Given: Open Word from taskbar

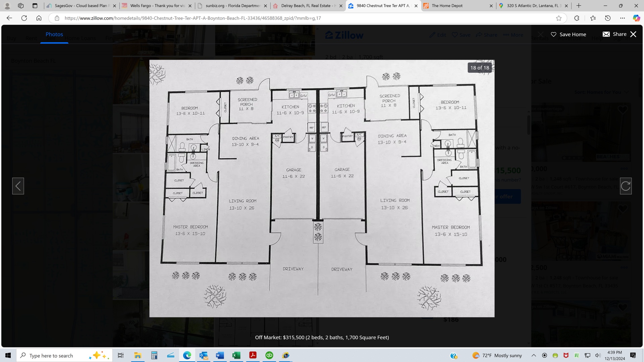Looking at the screenshot, I should coord(220,355).
